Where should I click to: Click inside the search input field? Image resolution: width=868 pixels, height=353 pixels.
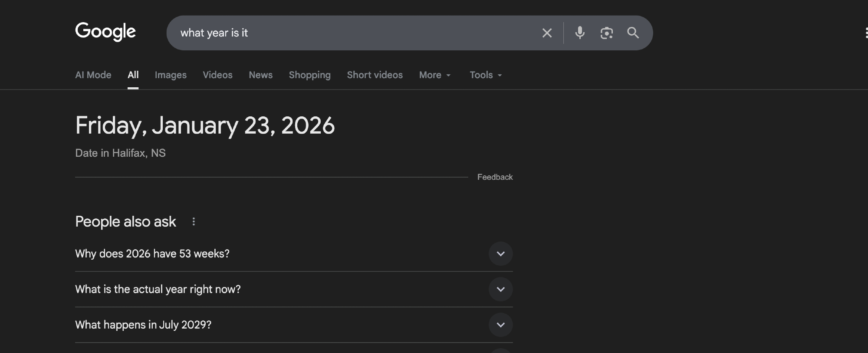coord(347,33)
